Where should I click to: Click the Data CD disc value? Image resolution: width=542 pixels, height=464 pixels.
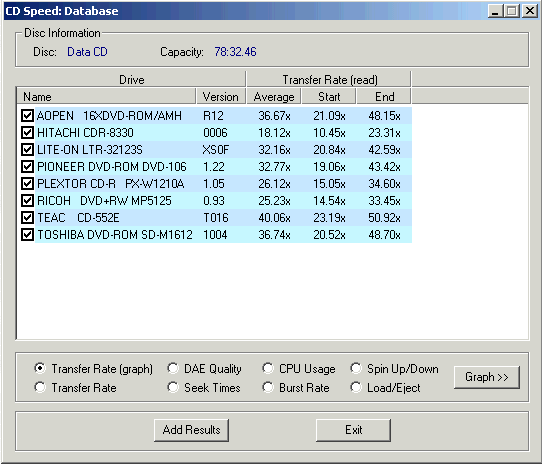click(x=87, y=52)
